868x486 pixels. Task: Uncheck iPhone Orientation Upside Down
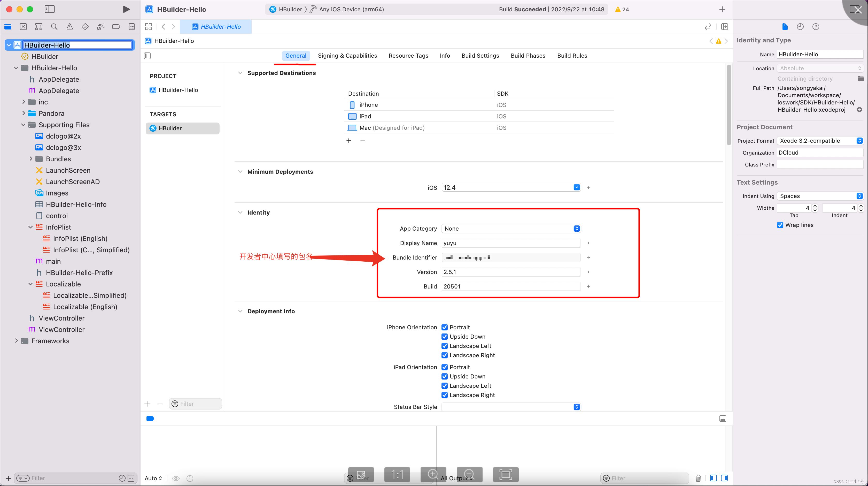[444, 337]
